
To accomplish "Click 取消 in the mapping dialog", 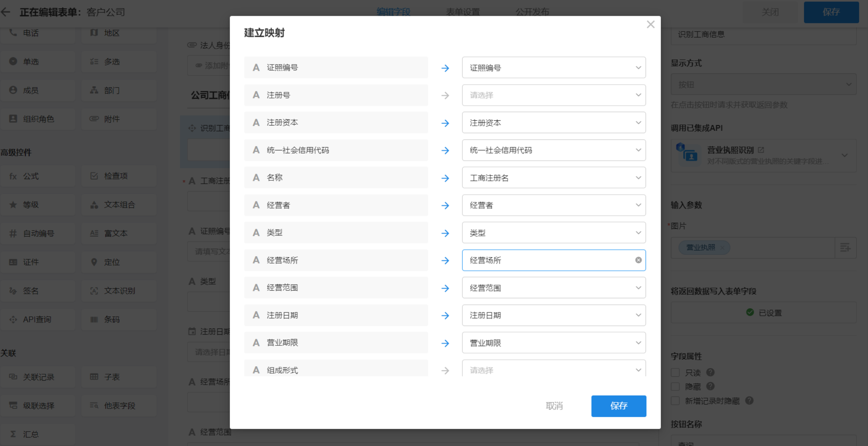I will [554, 406].
